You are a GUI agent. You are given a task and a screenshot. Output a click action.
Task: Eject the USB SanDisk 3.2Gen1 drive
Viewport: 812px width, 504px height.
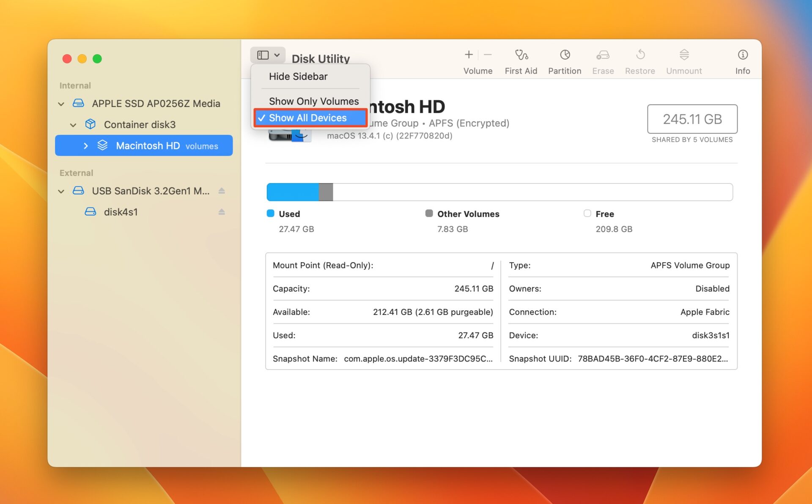(222, 191)
